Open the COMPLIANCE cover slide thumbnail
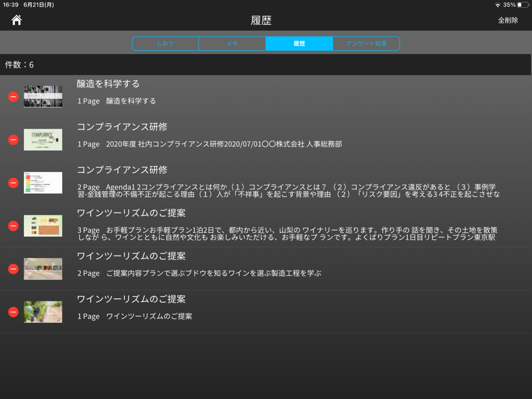532x399 pixels. [x=43, y=140]
